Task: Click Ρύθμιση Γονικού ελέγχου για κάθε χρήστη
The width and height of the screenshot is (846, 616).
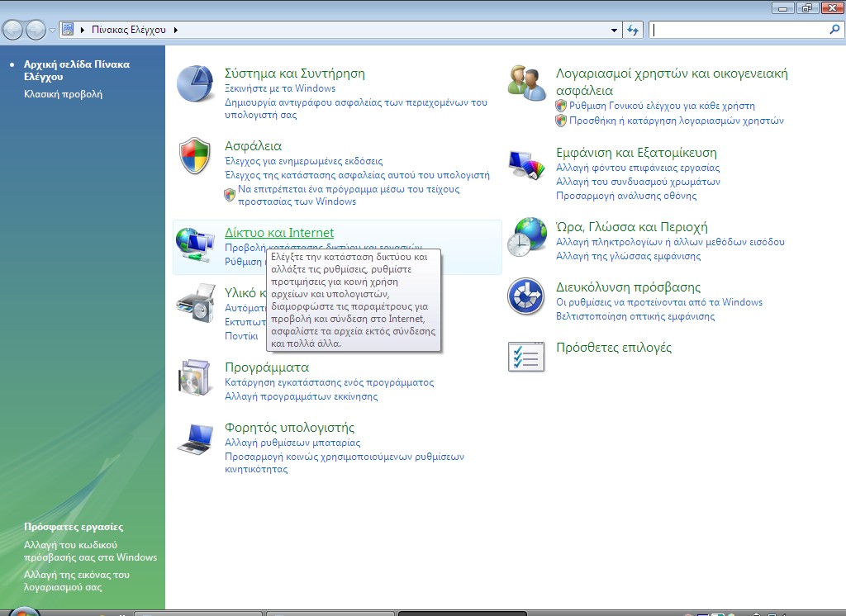Action: 662,106
